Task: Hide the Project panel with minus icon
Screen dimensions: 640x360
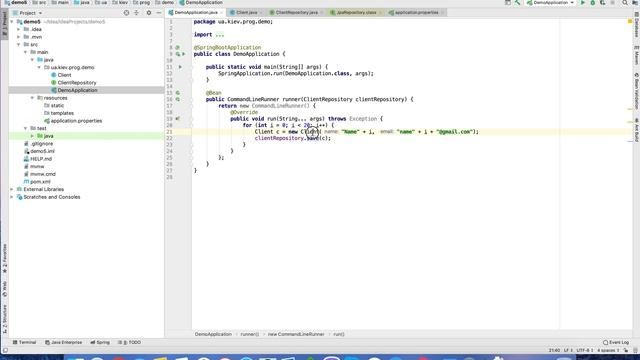Action: [x=159, y=13]
